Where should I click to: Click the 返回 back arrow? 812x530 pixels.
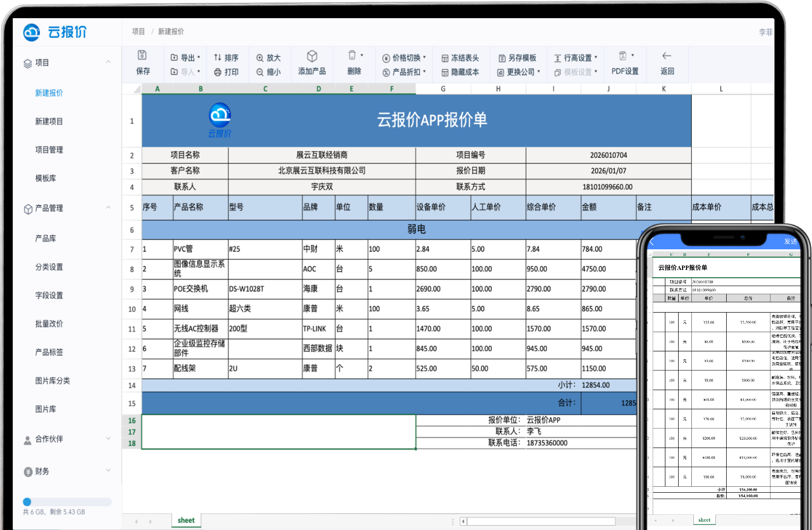(667, 55)
